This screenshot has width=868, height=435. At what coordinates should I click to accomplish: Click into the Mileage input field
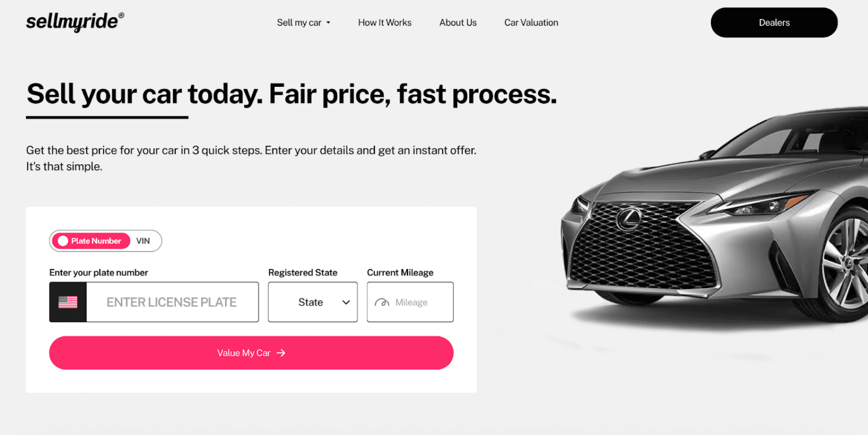410,302
